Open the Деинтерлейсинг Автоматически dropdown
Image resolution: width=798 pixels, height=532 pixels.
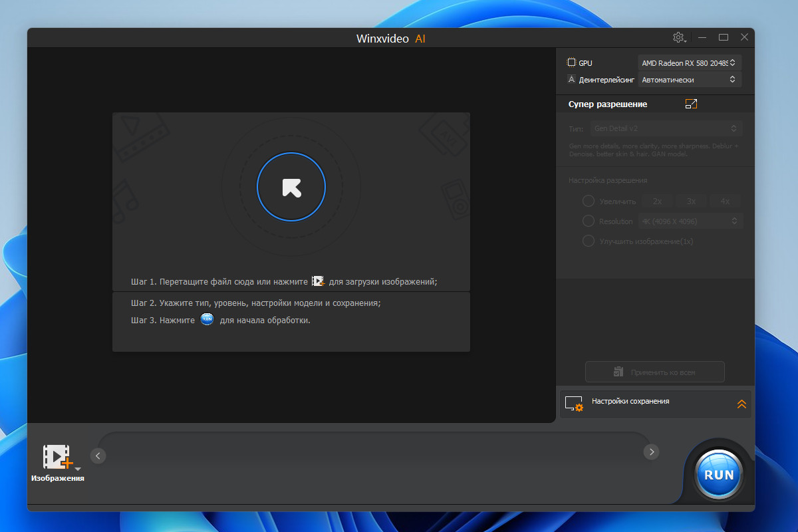point(690,79)
